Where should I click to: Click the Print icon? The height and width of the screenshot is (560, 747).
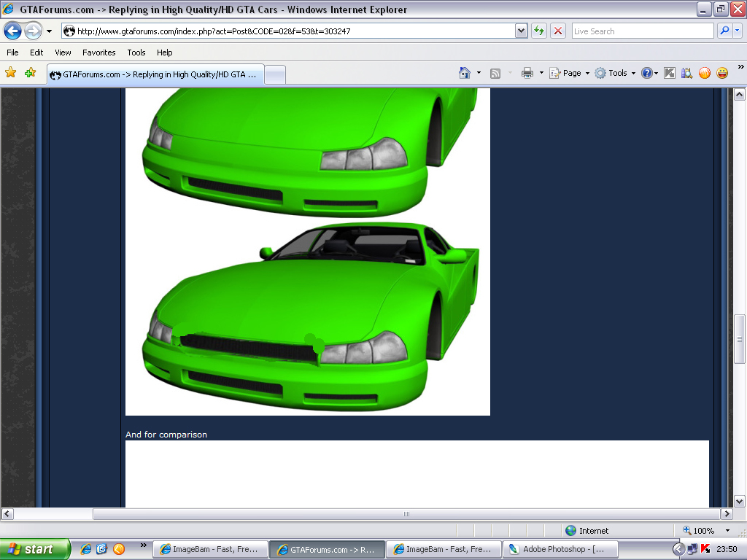(x=527, y=73)
